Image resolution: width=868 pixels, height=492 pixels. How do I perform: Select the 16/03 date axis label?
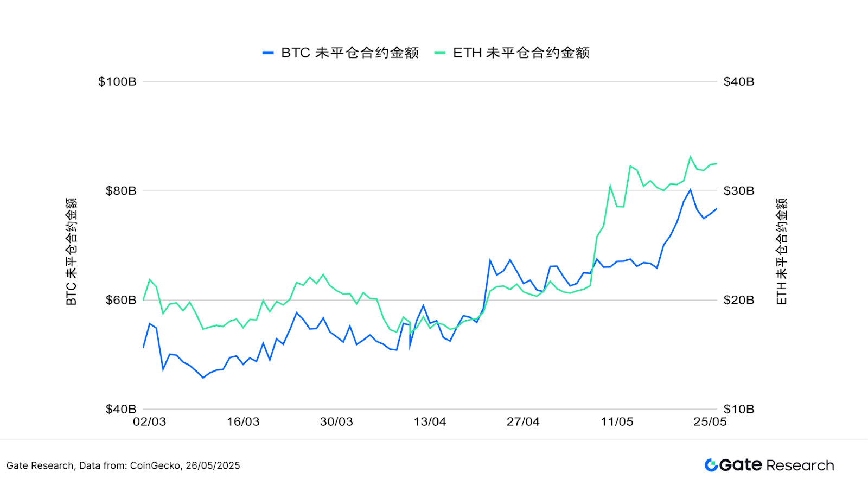coord(243,421)
